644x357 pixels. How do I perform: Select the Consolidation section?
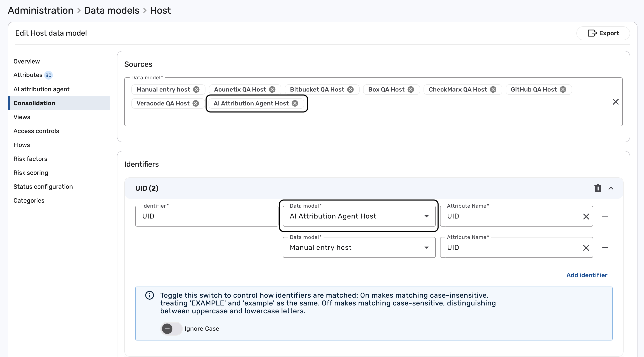pos(59,103)
